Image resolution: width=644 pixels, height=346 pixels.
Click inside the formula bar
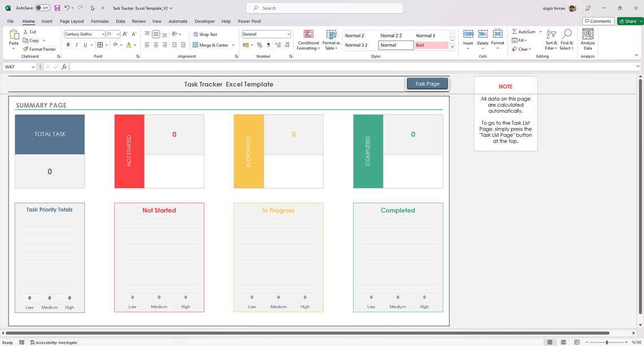click(226, 67)
